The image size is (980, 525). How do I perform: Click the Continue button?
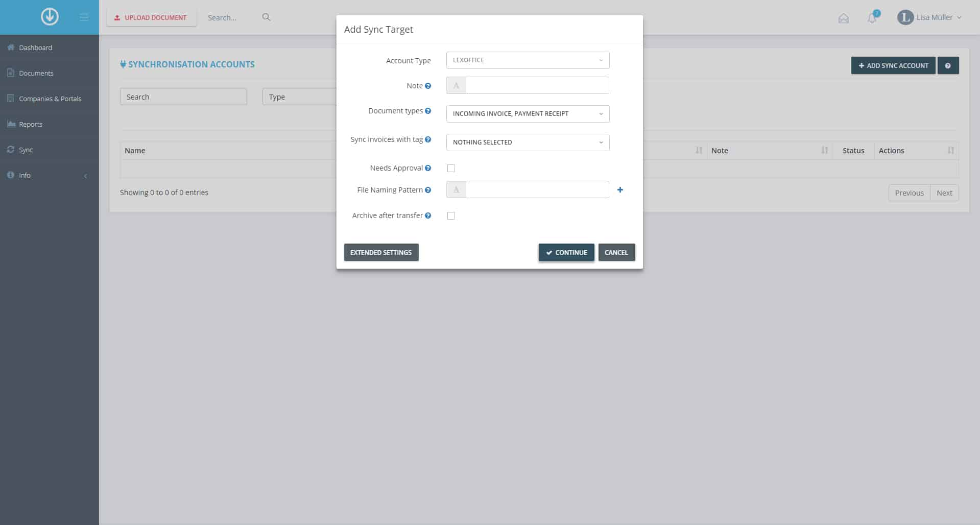point(566,252)
